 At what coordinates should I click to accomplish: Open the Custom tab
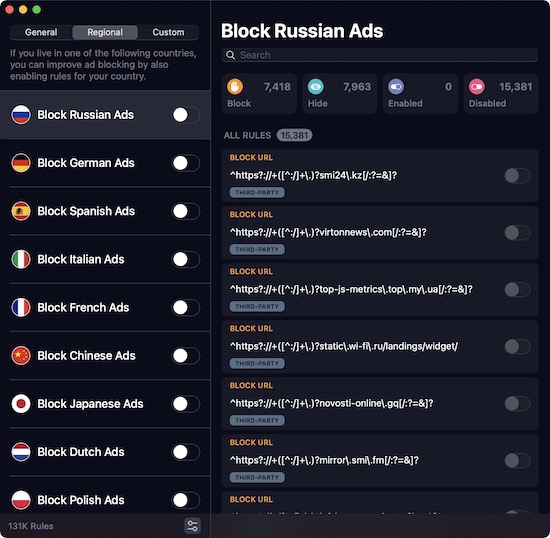(168, 32)
